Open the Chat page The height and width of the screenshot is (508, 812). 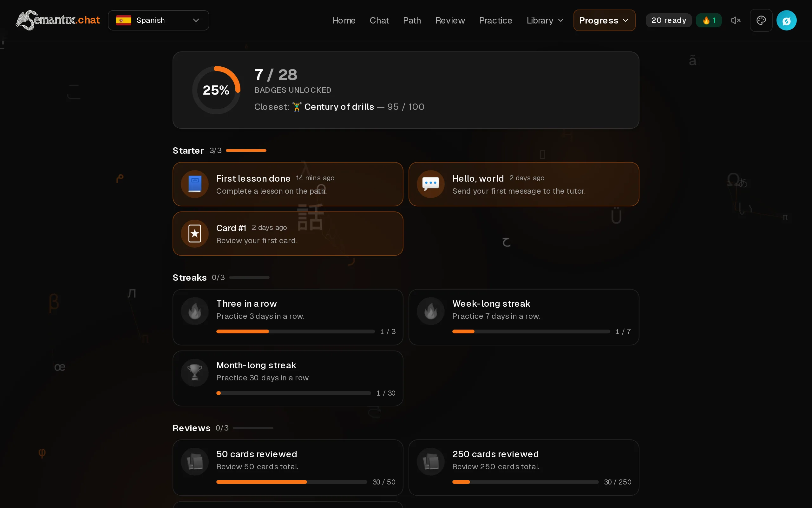[379, 21]
